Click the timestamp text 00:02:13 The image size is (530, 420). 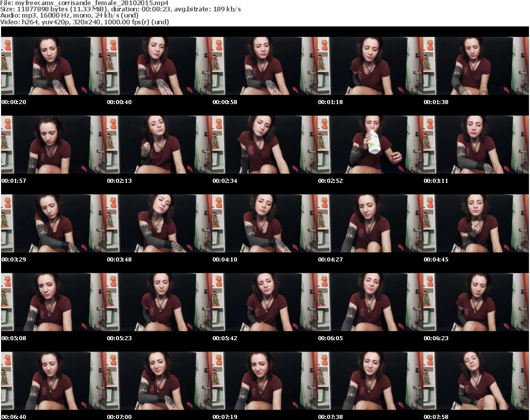point(120,181)
